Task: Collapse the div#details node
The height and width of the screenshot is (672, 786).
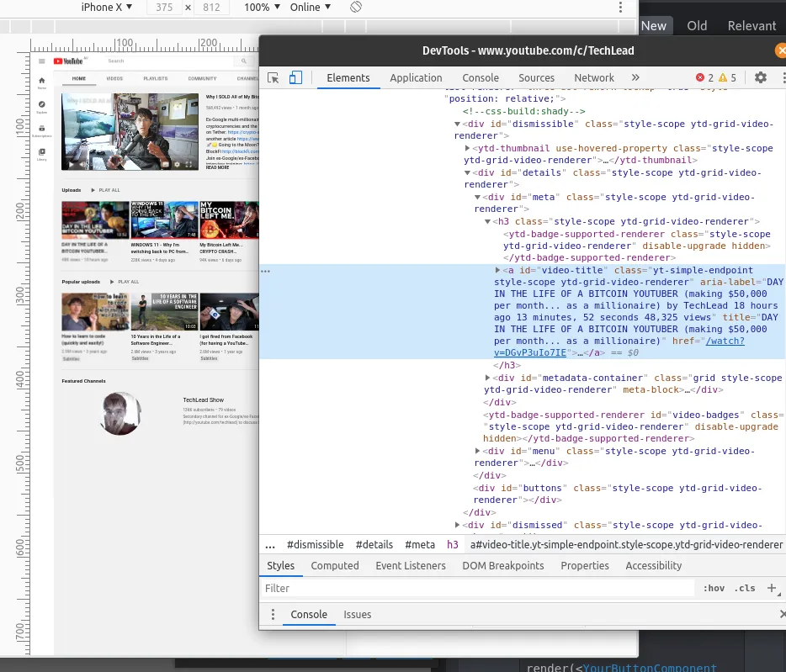Action: [x=467, y=173]
